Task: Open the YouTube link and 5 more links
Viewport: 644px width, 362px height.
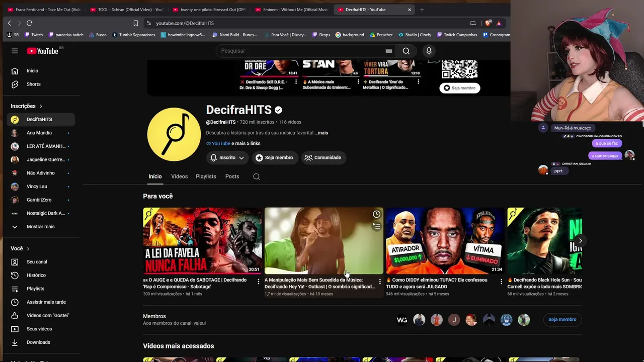Action: pyautogui.click(x=233, y=144)
